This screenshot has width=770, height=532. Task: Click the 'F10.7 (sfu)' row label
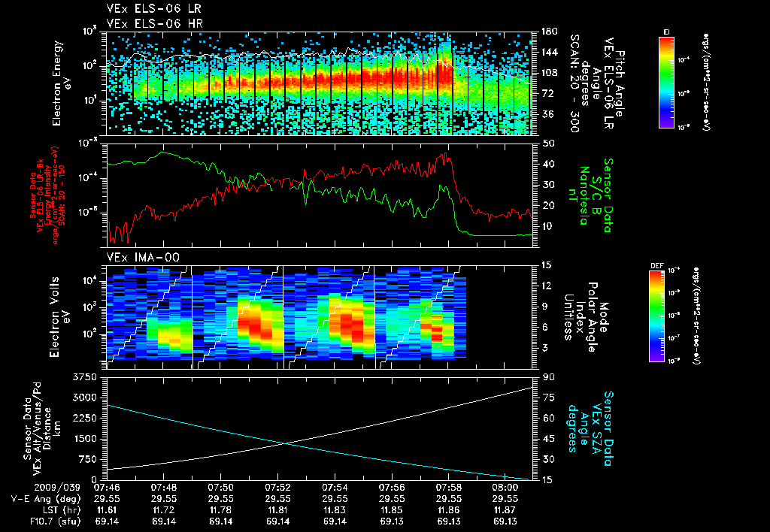tap(55, 521)
